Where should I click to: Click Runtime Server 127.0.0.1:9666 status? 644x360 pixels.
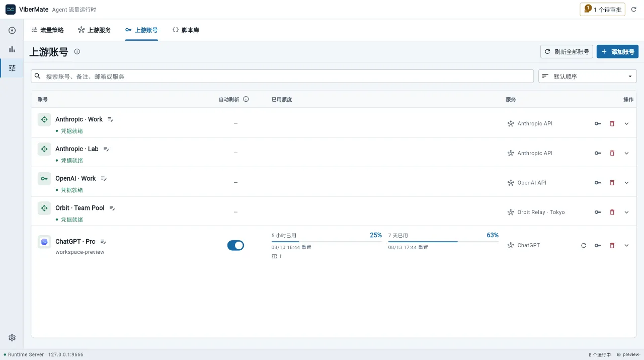click(44, 354)
